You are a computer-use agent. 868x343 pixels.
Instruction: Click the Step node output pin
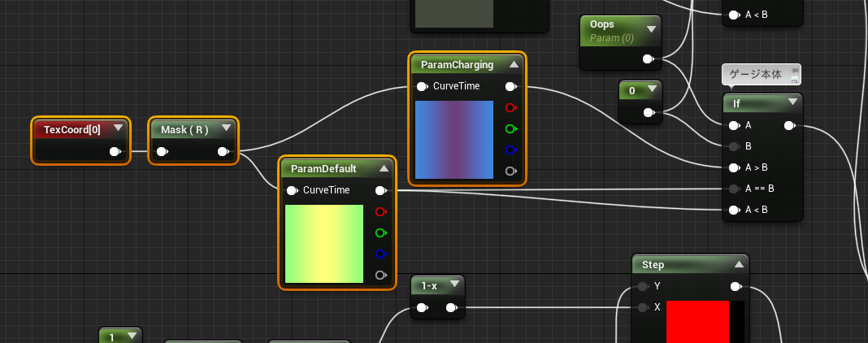pyautogui.click(x=736, y=286)
